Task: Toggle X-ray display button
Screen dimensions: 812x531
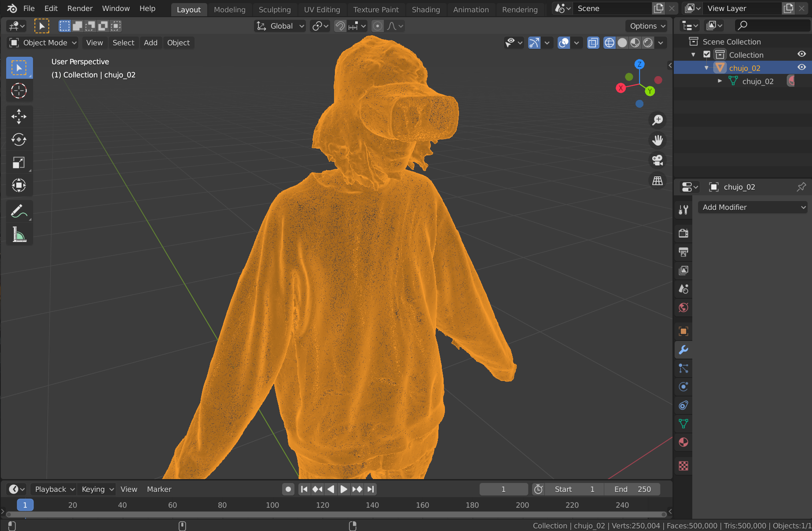Action: pyautogui.click(x=593, y=43)
